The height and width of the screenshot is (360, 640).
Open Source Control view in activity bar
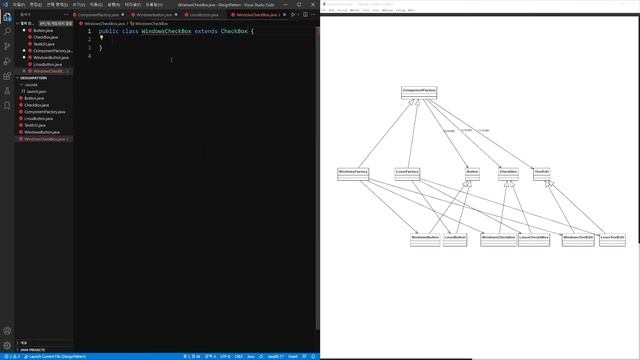click(x=7, y=46)
